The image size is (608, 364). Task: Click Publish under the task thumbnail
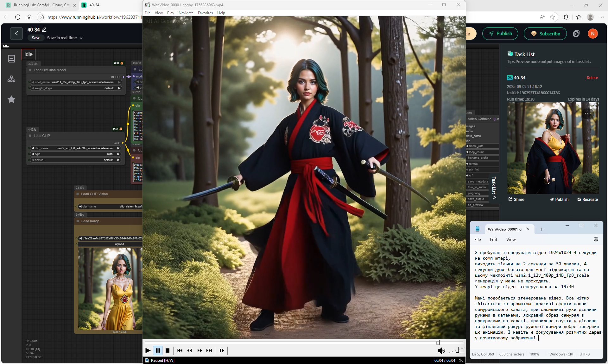pyautogui.click(x=559, y=199)
